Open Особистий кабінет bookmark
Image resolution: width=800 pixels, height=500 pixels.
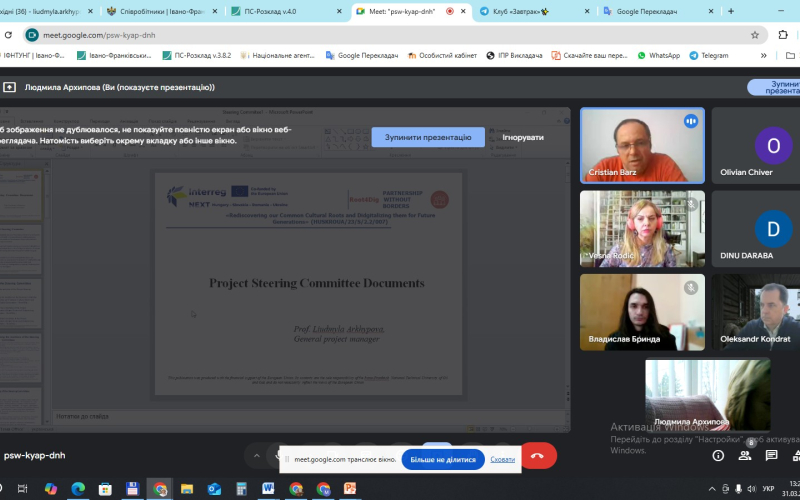pyautogui.click(x=442, y=56)
